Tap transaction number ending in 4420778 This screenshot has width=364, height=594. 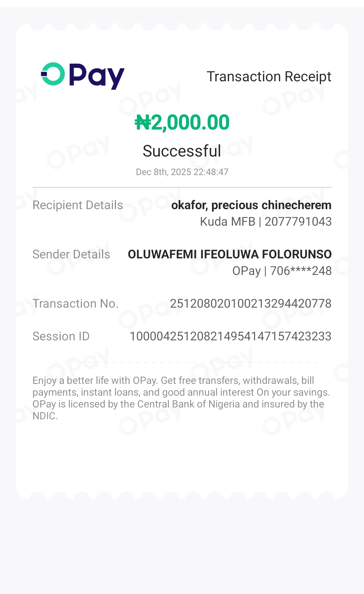point(250,304)
